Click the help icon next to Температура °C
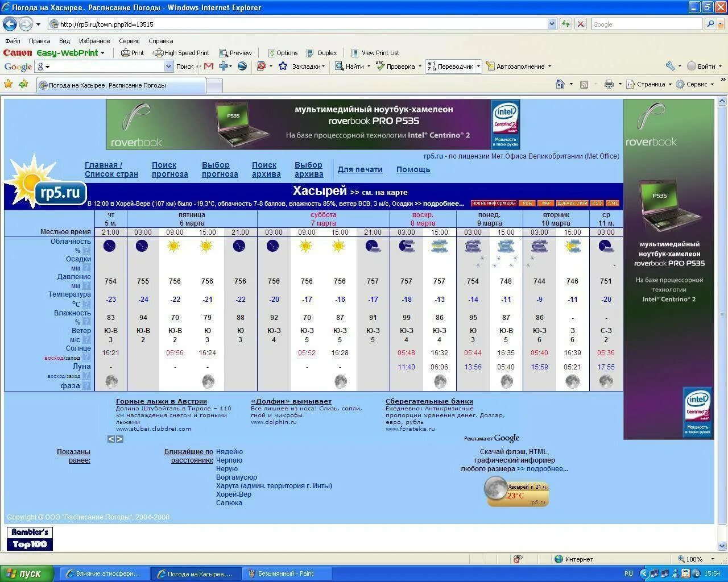 tap(86, 304)
